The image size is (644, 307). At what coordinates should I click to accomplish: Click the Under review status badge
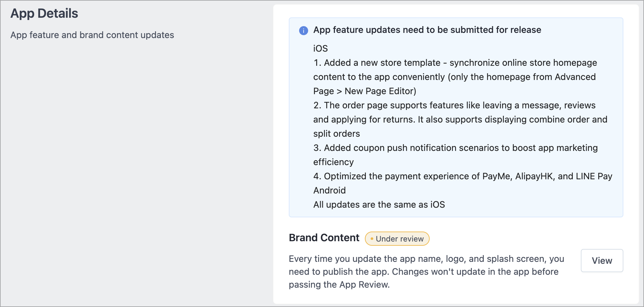pyautogui.click(x=397, y=239)
